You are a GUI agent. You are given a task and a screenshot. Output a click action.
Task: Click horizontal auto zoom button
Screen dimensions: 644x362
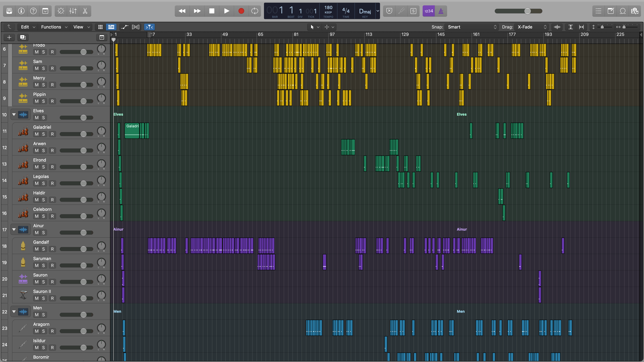[x=581, y=27]
